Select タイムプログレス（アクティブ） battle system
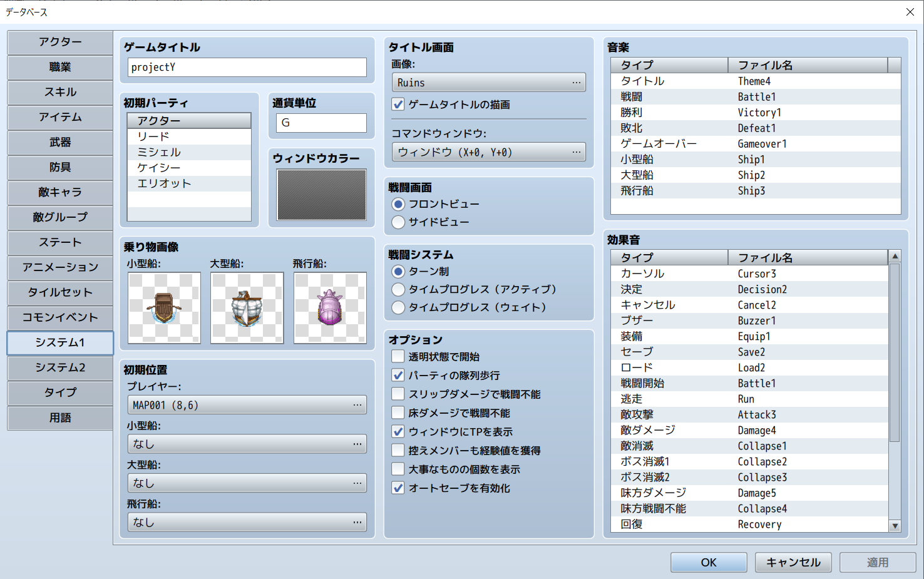The height and width of the screenshot is (579, 924). point(398,289)
